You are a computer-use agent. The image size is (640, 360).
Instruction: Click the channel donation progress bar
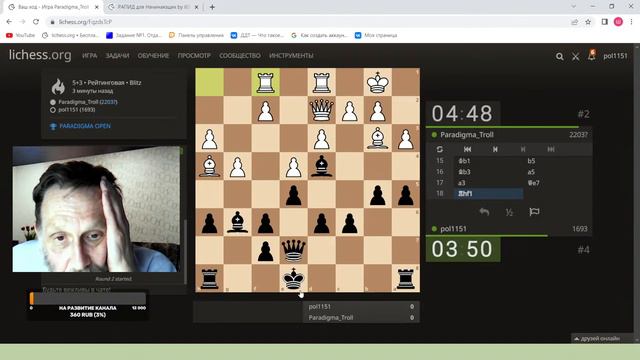click(88, 299)
